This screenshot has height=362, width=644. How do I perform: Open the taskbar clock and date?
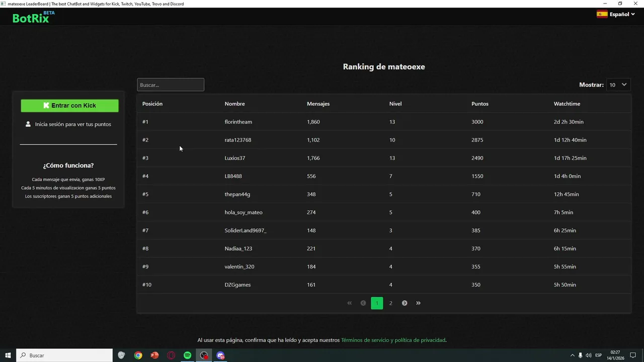pos(615,355)
